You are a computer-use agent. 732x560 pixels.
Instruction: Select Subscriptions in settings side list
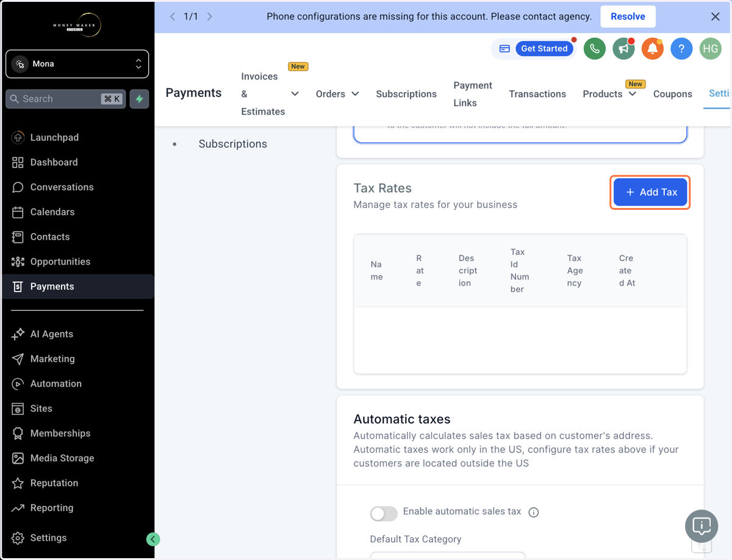click(232, 144)
